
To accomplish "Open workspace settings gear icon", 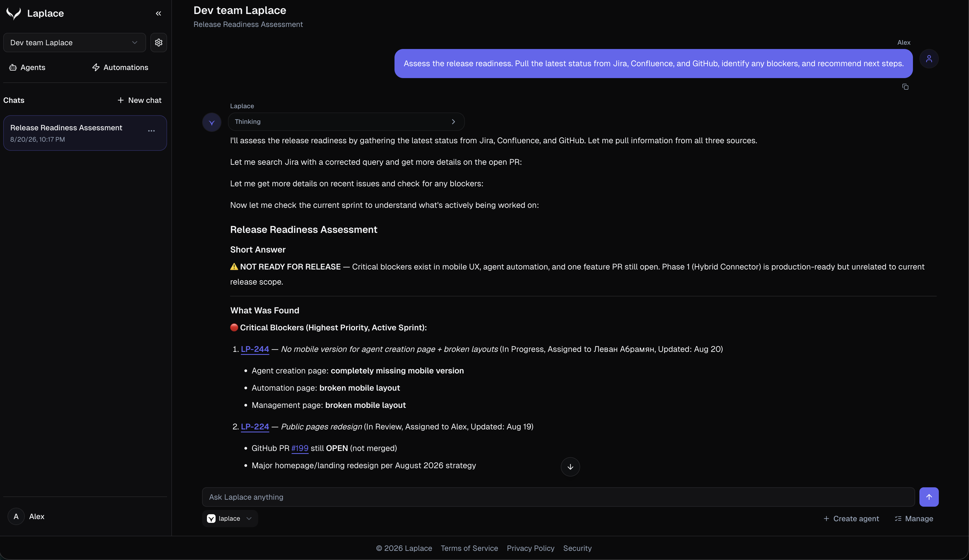I will click(158, 43).
